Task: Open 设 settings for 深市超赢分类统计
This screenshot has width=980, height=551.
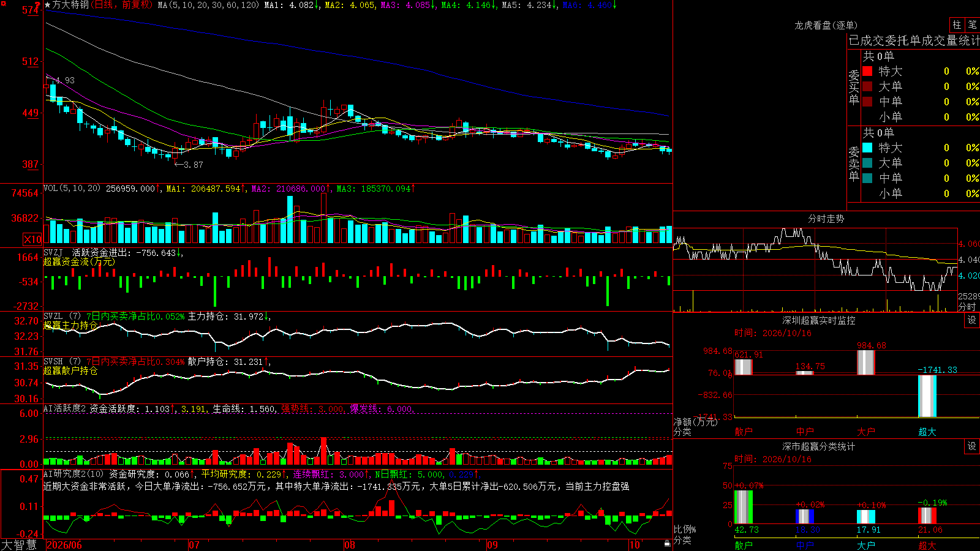Action: point(972,446)
